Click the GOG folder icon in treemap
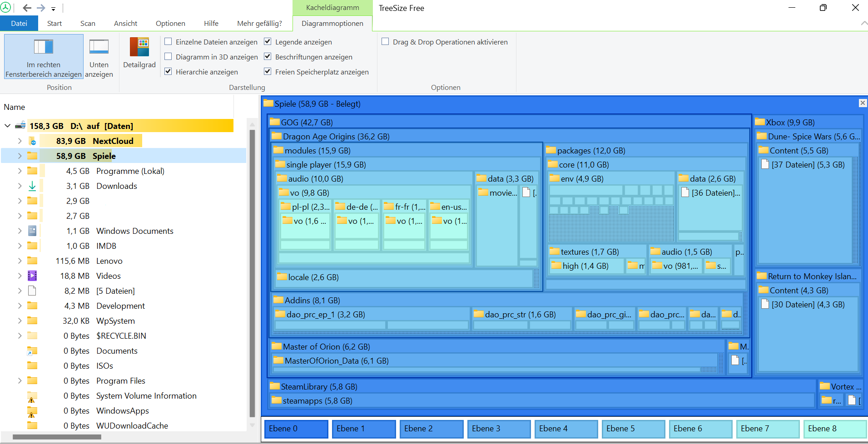 275,122
